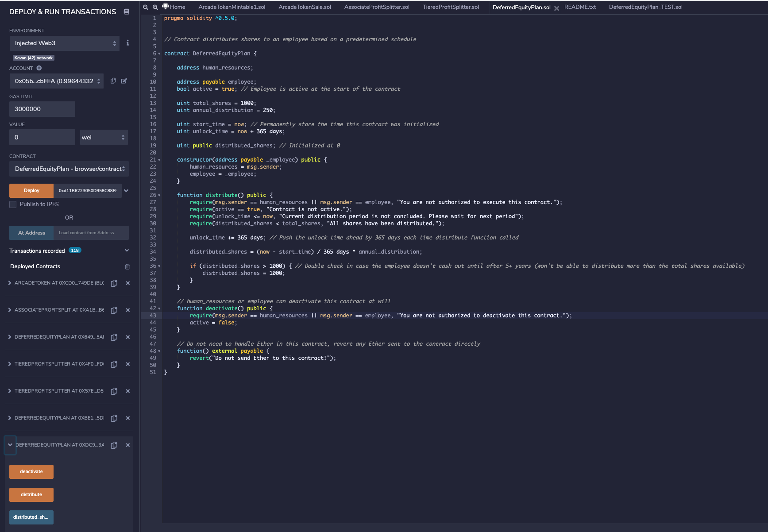This screenshot has width=768, height=532.
Task: Call the distributed_shares getter
Action: pos(31,517)
